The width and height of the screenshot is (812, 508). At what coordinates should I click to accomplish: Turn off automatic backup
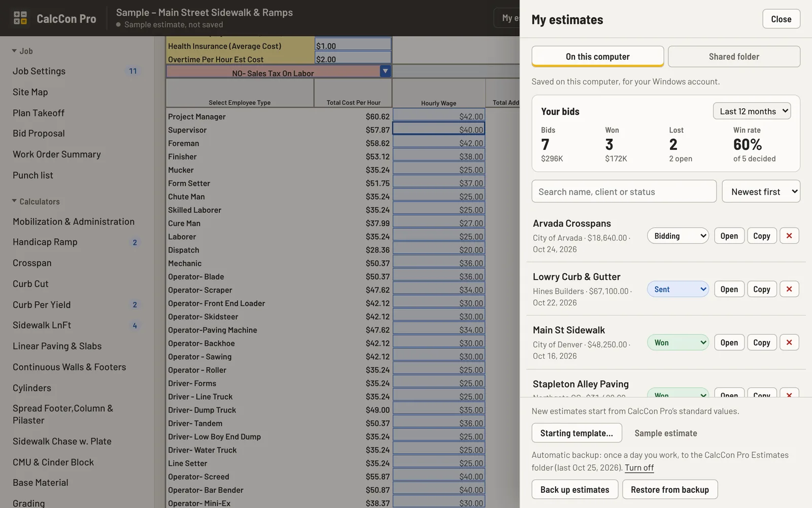pyautogui.click(x=639, y=467)
